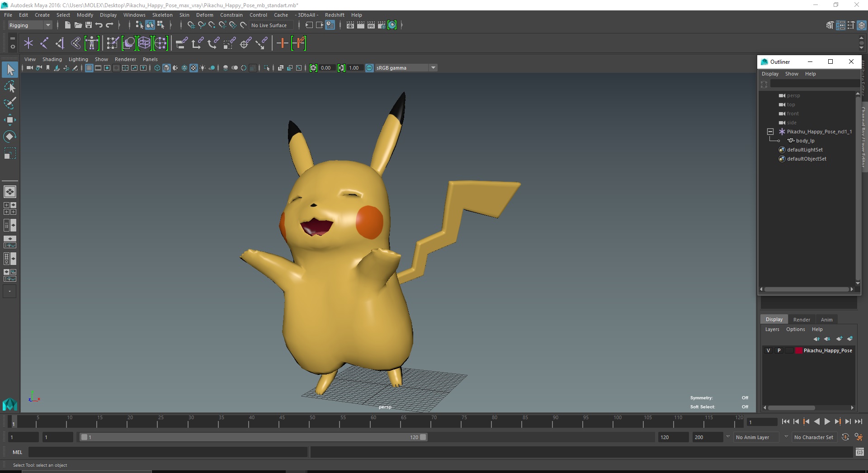Open the Script Editor icon
Viewport: 868px width, 473px height.
(859, 451)
